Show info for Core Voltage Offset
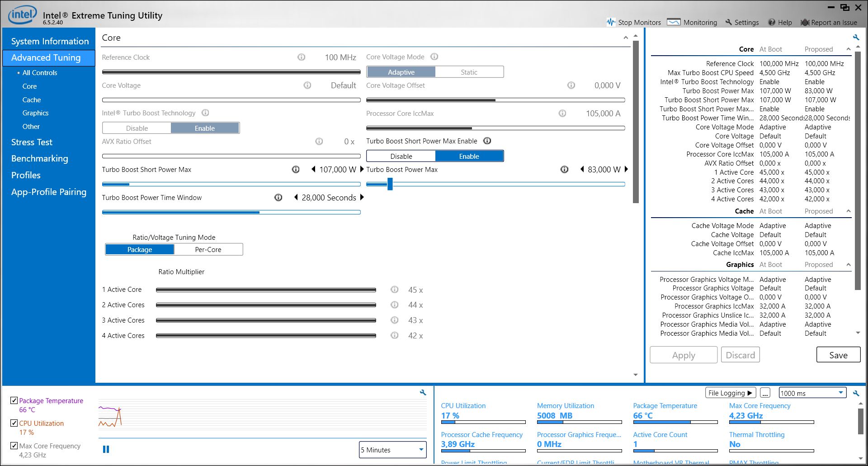 tap(571, 85)
